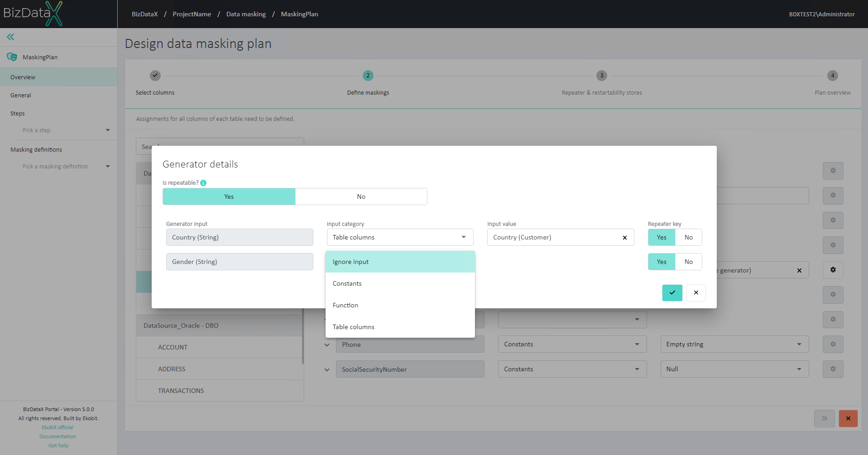Open Overview in sidebar
Image resolution: width=868 pixels, height=455 pixels.
(x=59, y=77)
